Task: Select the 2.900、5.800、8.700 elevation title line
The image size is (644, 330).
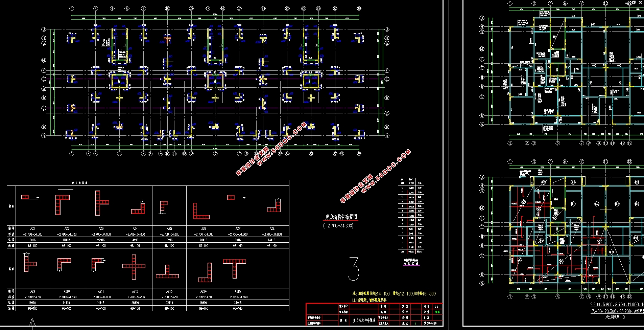Action: point(617,305)
